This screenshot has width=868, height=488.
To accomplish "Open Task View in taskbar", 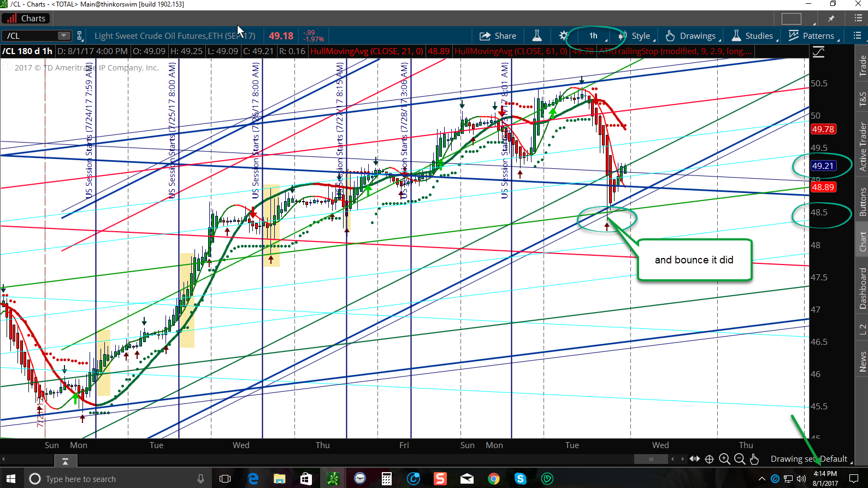I will click(225, 479).
